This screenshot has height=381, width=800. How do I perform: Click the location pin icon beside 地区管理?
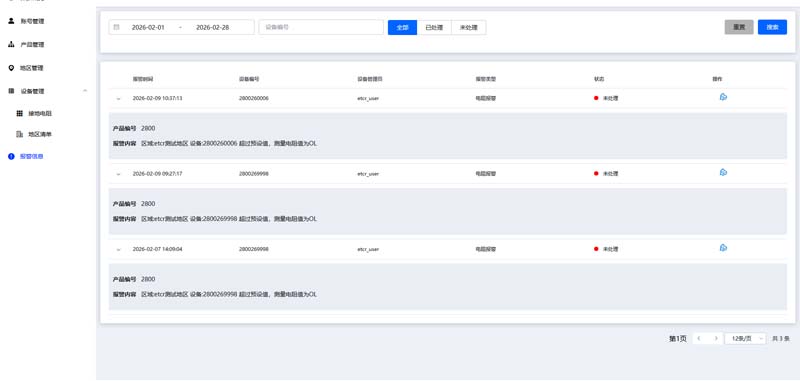pyautogui.click(x=11, y=68)
